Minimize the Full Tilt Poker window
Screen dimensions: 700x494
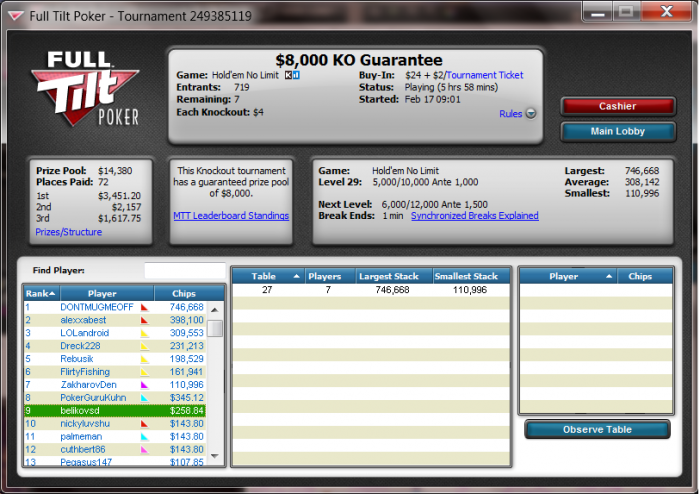tap(597, 12)
